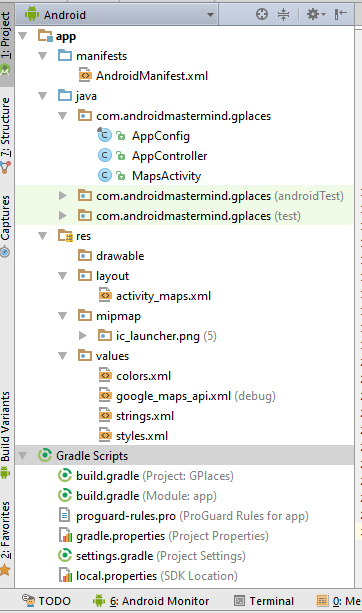
Task: Select proguard-rules.pro file
Action: [x=192, y=516]
